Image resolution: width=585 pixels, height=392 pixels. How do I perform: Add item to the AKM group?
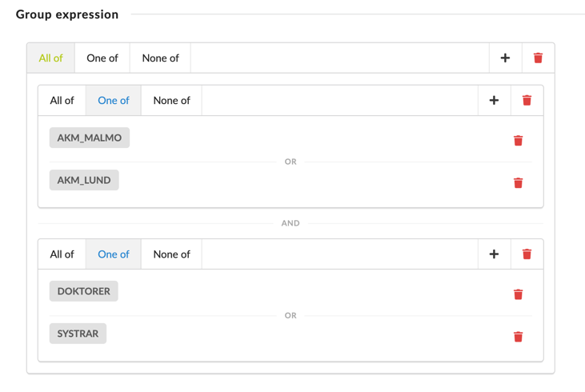click(494, 100)
